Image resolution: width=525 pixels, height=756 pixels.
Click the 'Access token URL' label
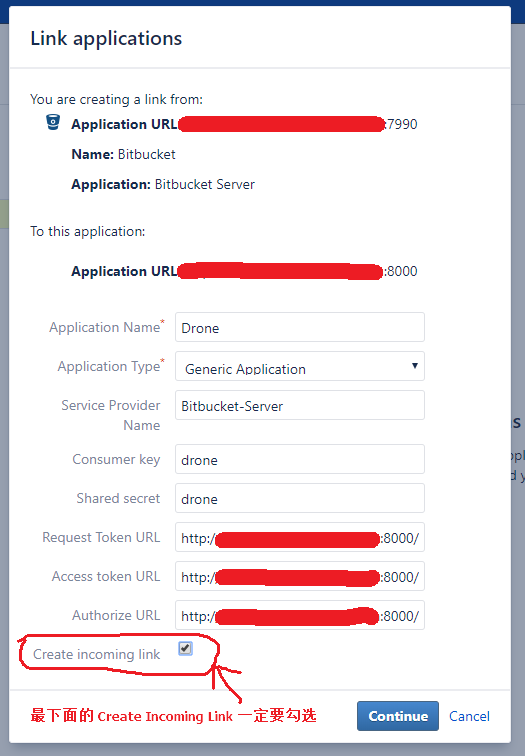point(106,576)
